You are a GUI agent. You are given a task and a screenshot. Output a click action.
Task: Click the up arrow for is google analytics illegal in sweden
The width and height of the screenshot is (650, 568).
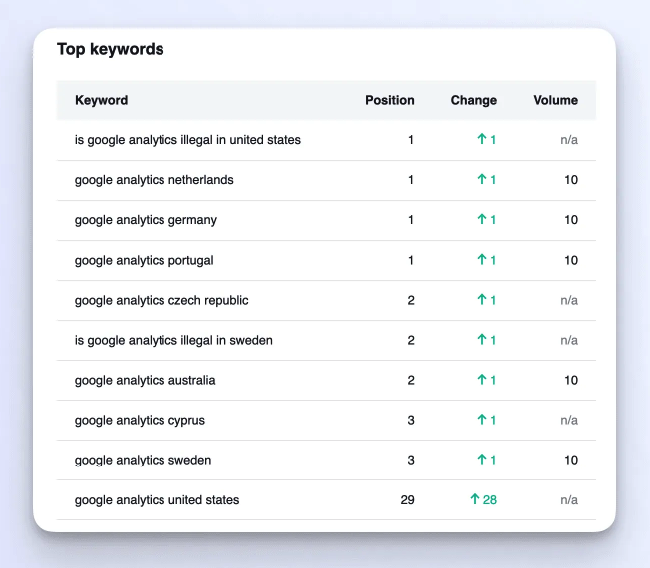point(481,340)
